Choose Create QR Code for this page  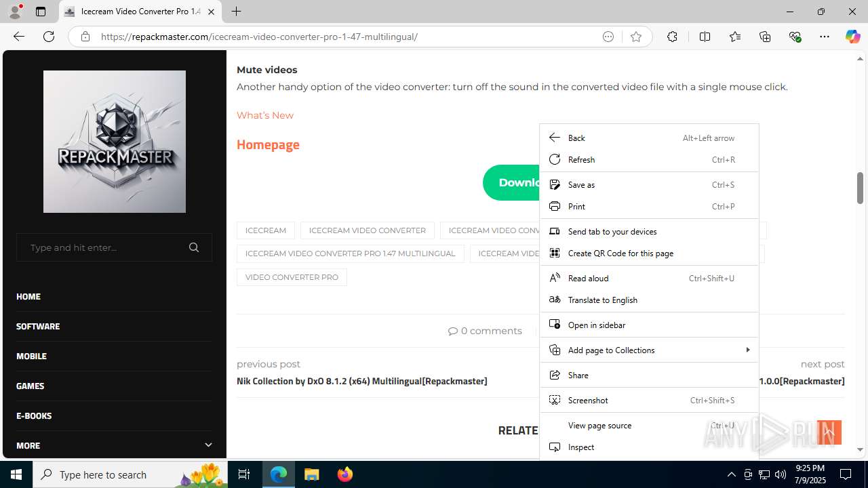point(649,253)
